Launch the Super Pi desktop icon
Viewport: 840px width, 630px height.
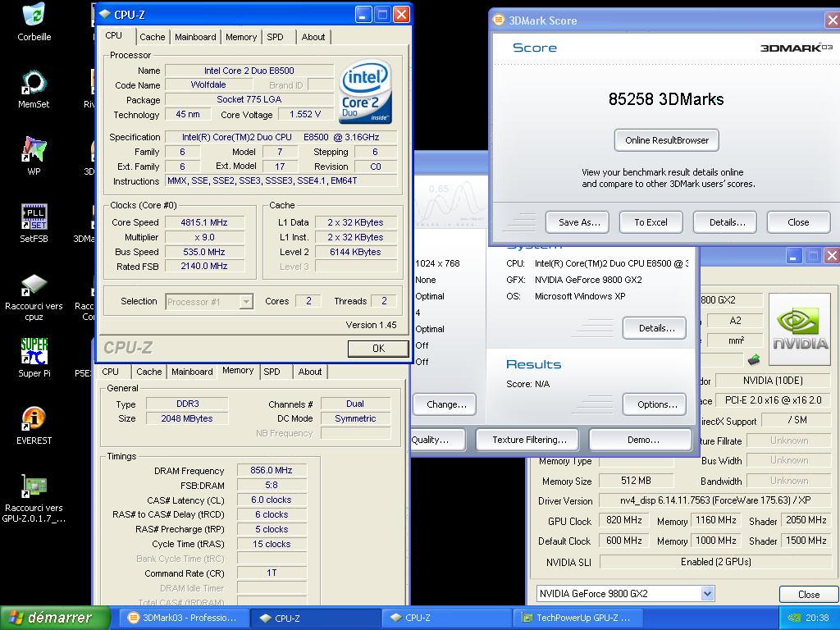pyautogui.click(x=34, y=351)
